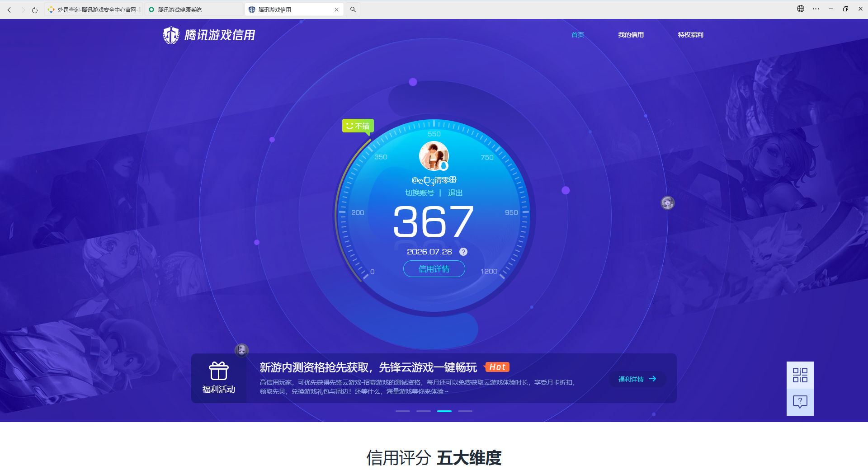868x470 pixels.
Task: Restore the browser window
Action: 845,9
